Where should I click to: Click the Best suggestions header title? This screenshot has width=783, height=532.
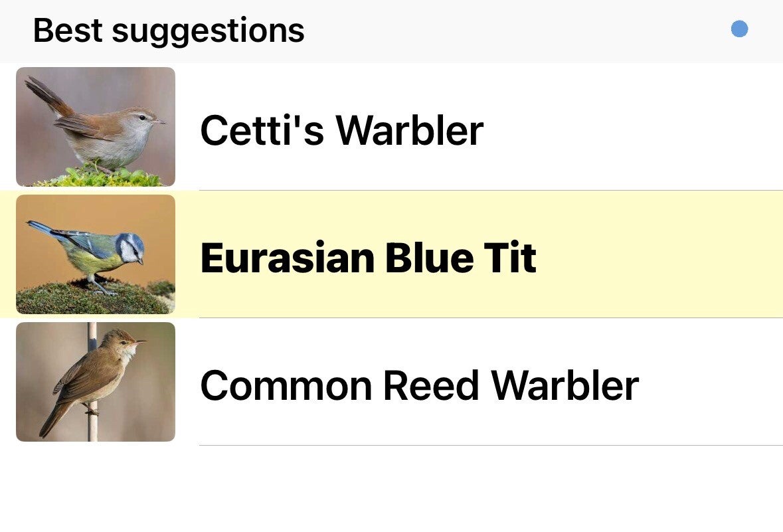169,31
